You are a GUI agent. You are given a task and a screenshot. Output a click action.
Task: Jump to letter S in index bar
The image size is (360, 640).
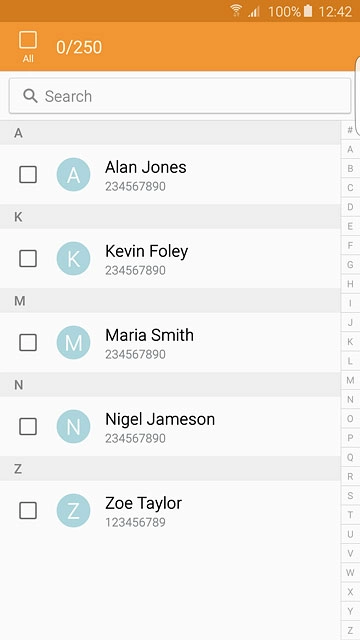[350, 496]
